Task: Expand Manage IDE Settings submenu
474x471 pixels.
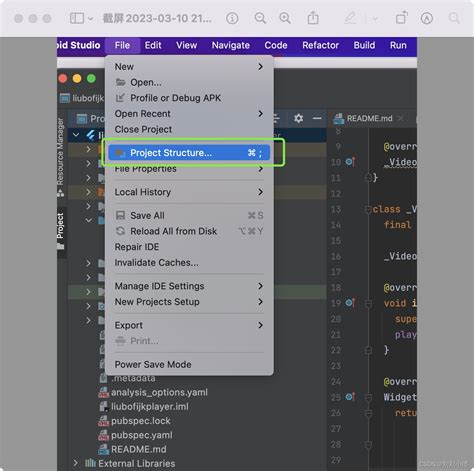Action: coord(189,286)
